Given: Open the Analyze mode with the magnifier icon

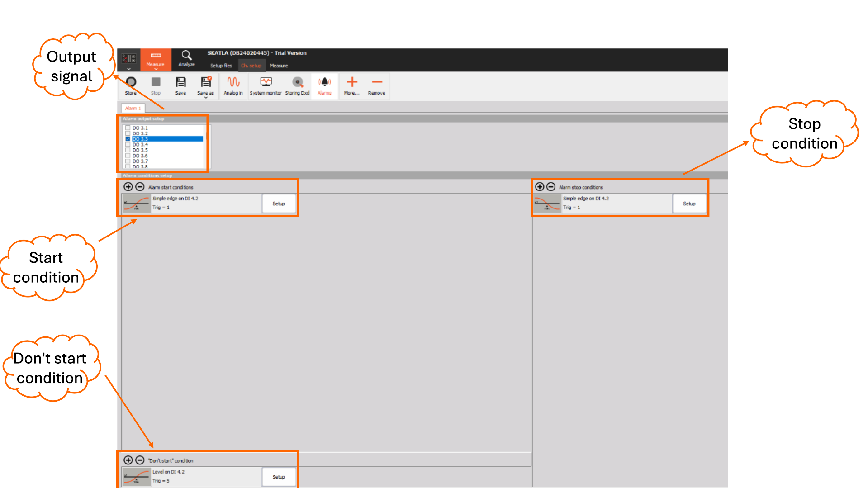Looking at the screenshot, I should point(186,59).
